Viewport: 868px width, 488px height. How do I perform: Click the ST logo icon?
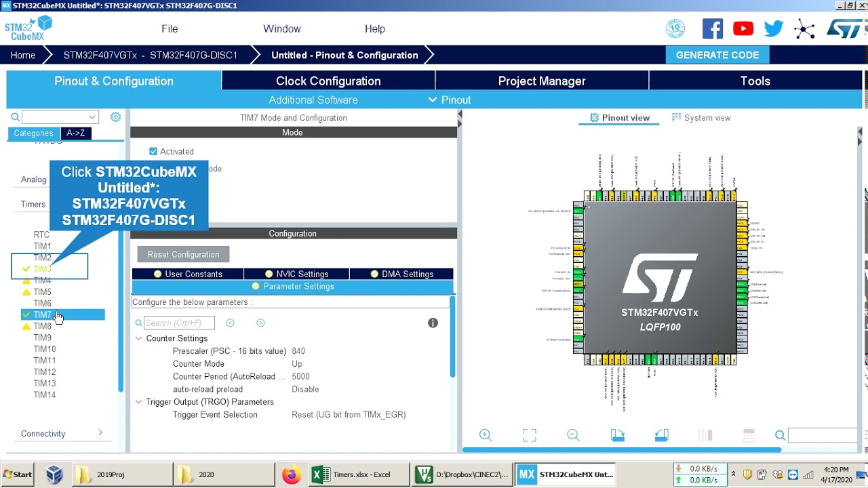click(844, 28)
